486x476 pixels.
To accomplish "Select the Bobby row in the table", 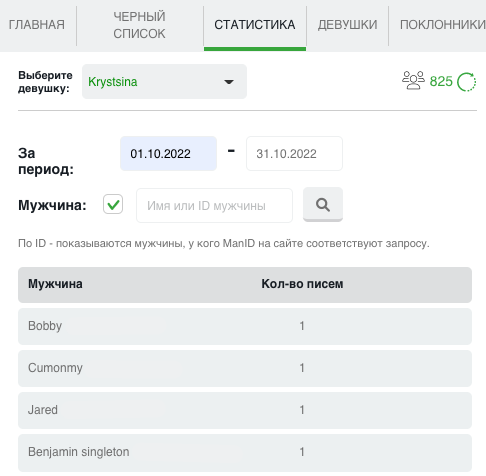I will tap(245, 326).
